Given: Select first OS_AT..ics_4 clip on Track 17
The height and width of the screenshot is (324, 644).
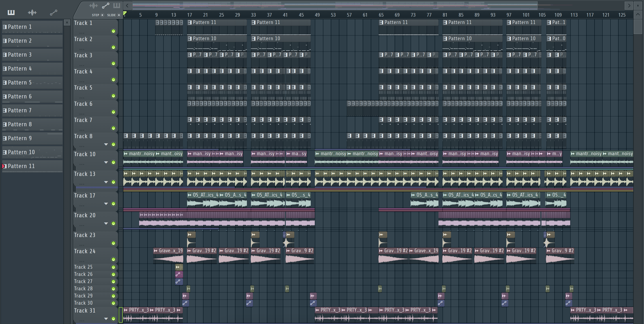Looking at the screenshot, I should coord(203,200).
